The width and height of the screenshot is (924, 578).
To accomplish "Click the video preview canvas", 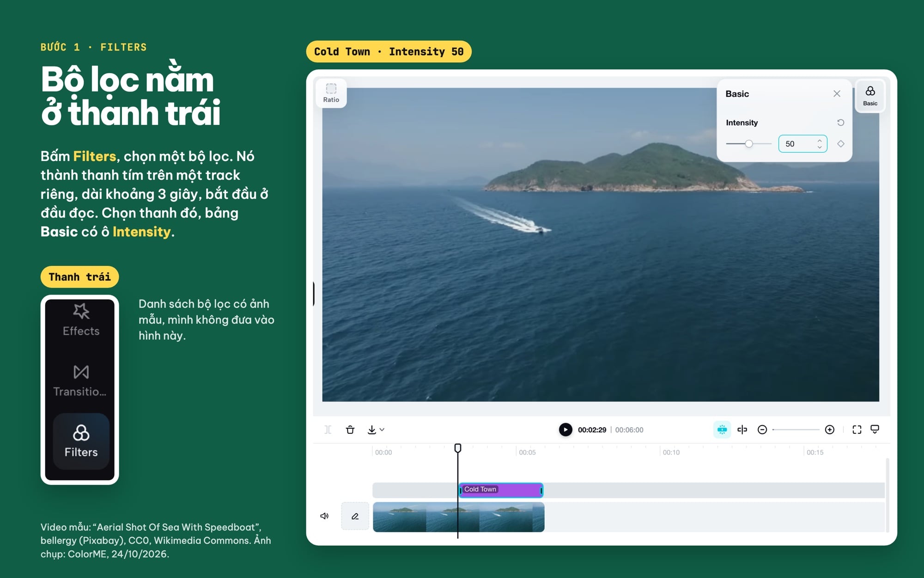I will pos(601,245).
